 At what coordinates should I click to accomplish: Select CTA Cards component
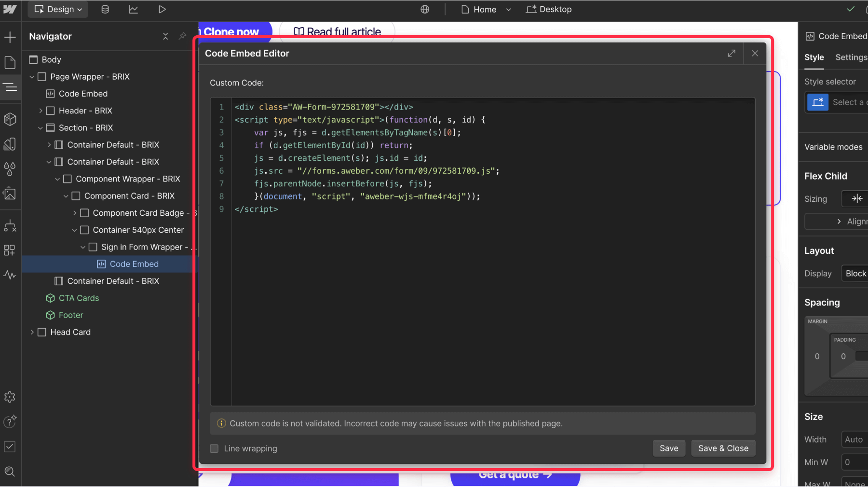(79, 298)
